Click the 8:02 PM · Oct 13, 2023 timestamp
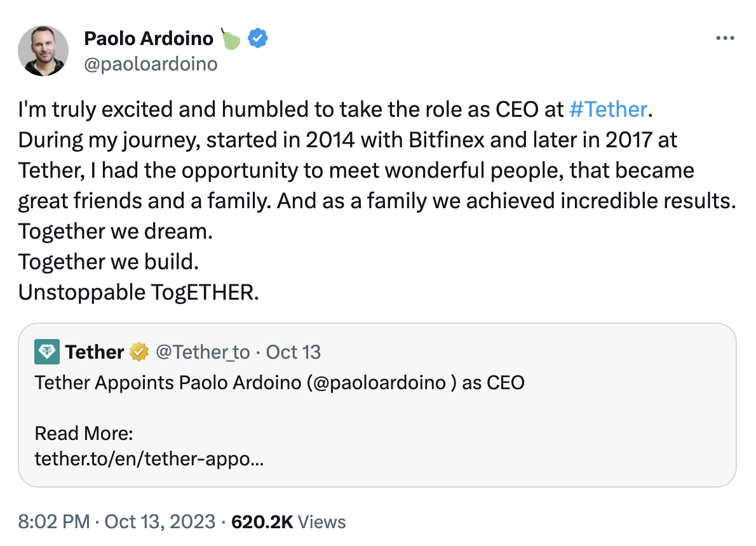Image resolution: width=756 pixels, height=546 pixels. point(117,522)
